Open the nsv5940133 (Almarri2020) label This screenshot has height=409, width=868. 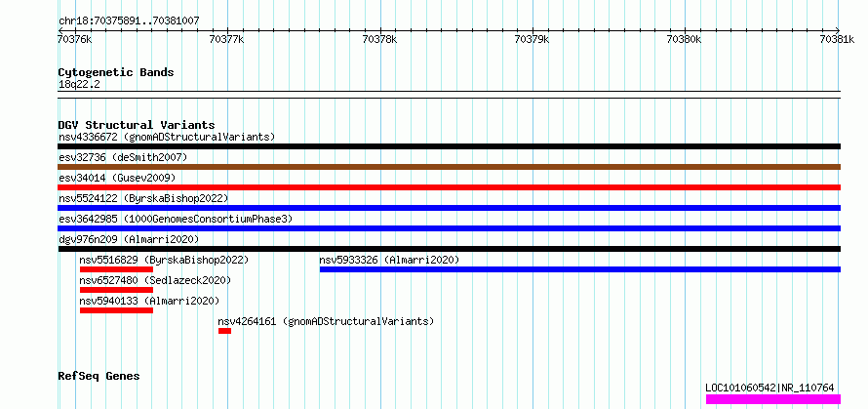point(149,301)
